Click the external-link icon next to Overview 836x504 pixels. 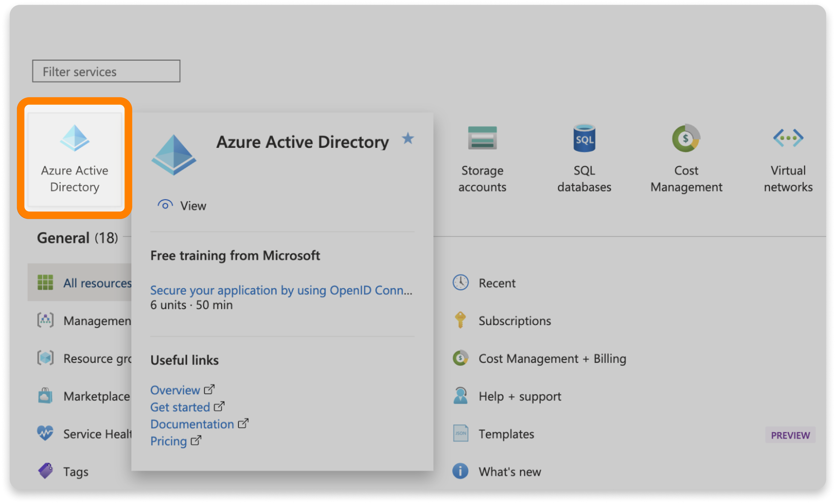pyautogui.click(x=209, y=389)
